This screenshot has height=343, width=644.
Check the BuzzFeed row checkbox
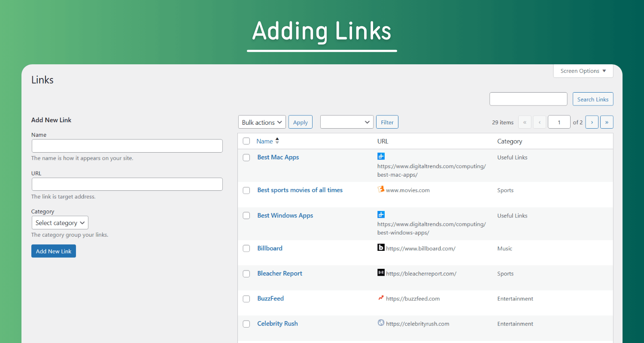246,298
